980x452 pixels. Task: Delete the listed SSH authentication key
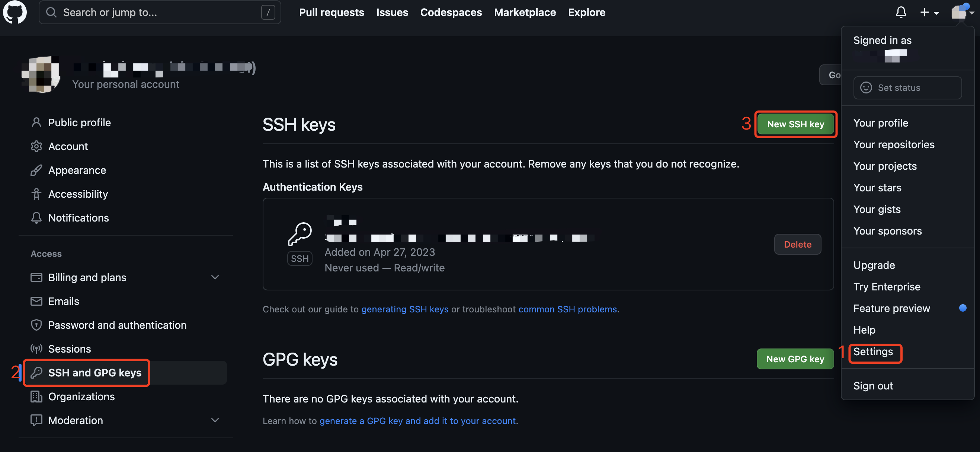[x=797, y=244]
